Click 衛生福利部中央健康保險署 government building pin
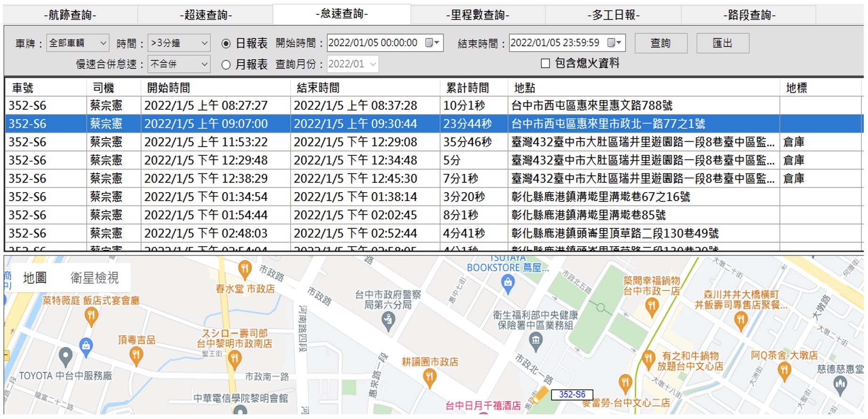This screenshot has height=419, width=868. point(536,342)
